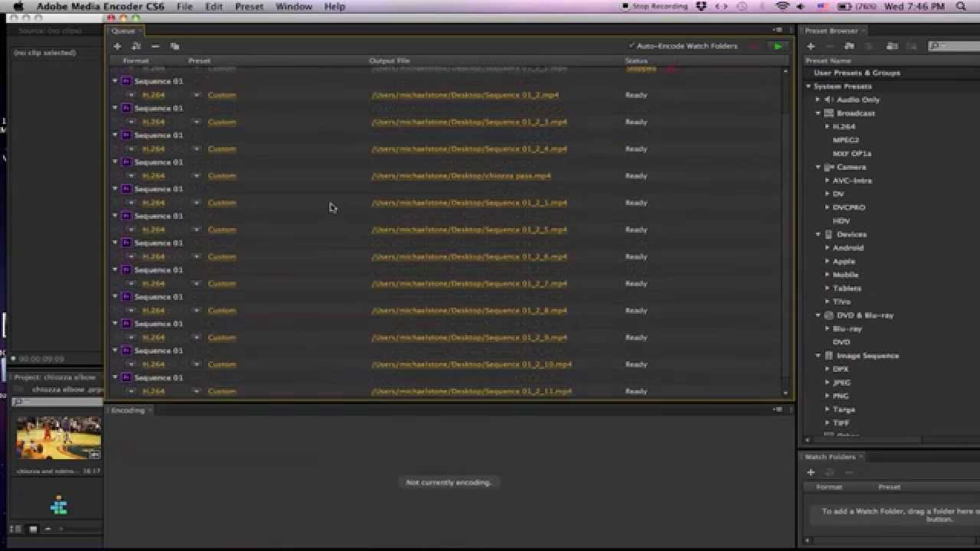Collapse Sequence 01 above the Sequence 01_2_11.mp4 output
The height and width of the screenshot is (551, 980).
[116, 377]
